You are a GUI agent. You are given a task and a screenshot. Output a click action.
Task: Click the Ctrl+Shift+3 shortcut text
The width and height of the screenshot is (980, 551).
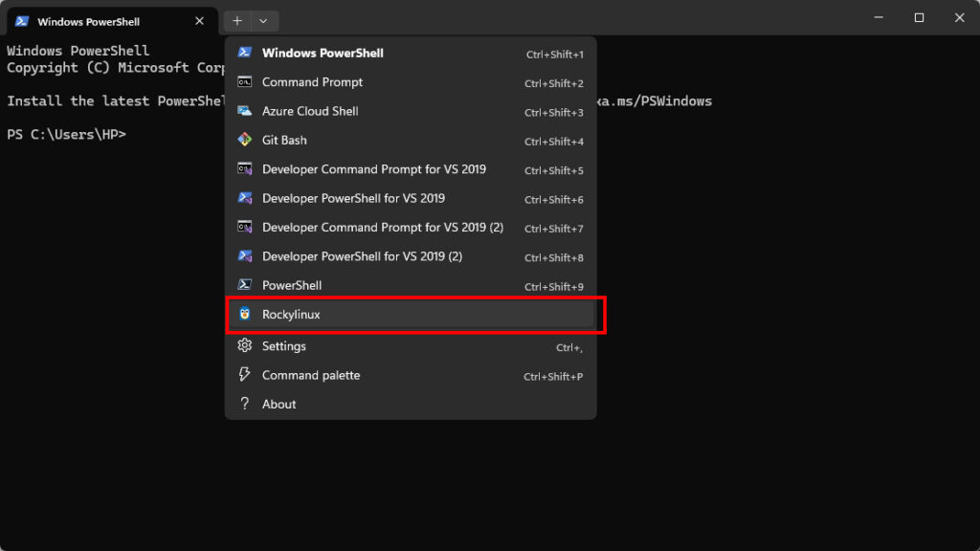point(554,113)
